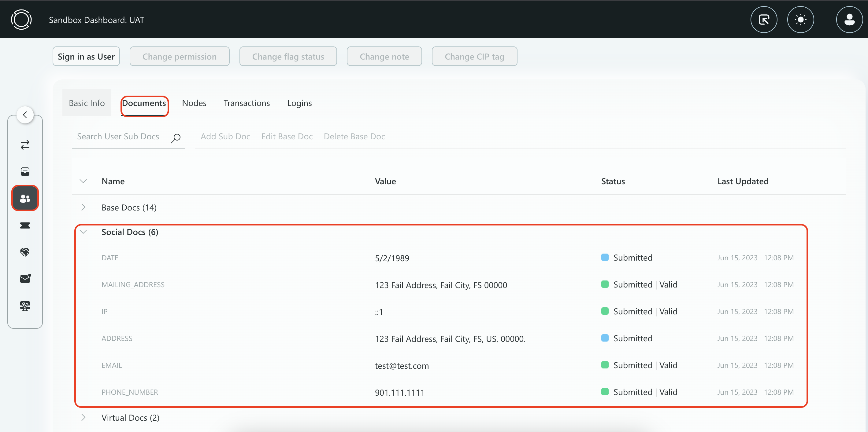Click Submitted | Valid text for EMAIL row
The width and height of the screenshot is (868, 432).
pos(645,365)
